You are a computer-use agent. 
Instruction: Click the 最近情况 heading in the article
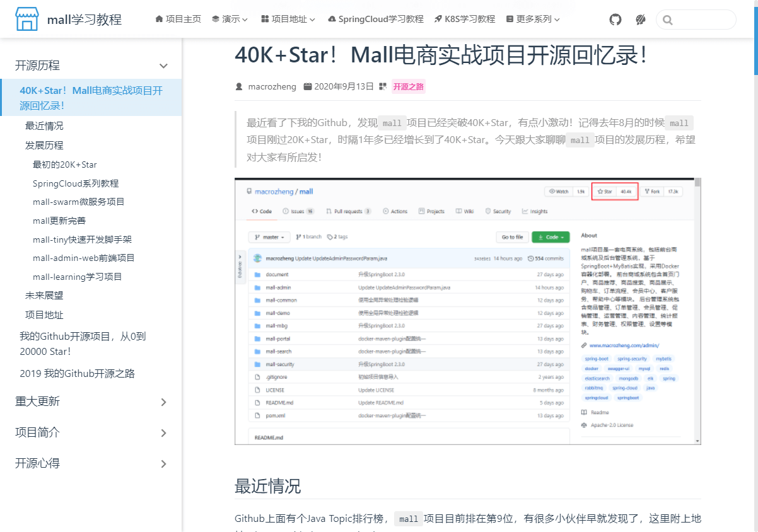coord(267,486)
